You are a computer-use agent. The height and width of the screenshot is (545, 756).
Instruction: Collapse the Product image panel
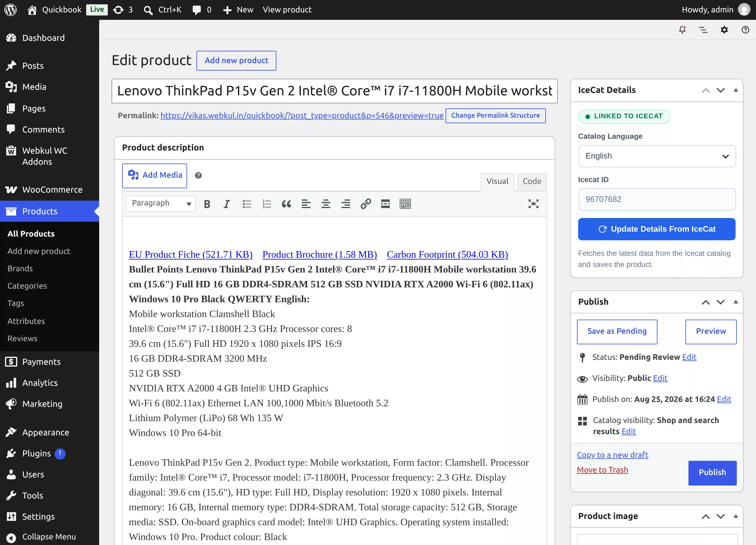pyautogui.click(x=736, y=516)
